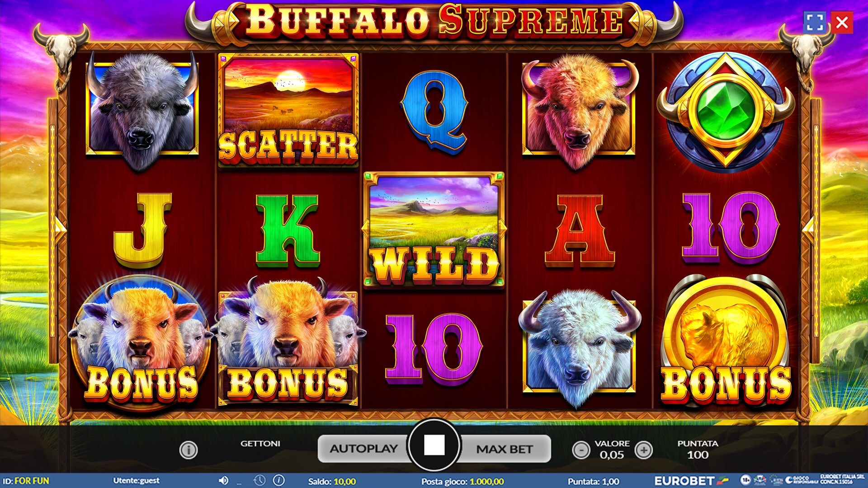
Task: Decrease coin VALORE with the minus button
Action: pyautogui.click(x=581, y=450)
